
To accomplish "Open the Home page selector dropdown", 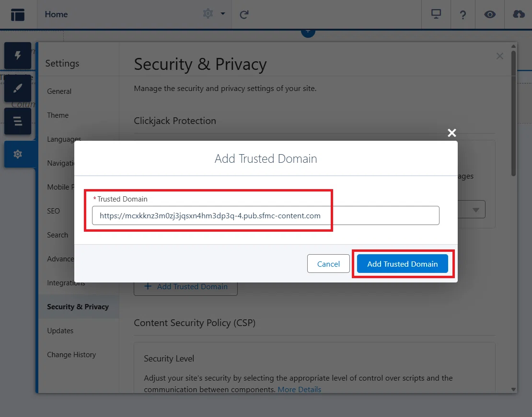I will click(57, 14).
